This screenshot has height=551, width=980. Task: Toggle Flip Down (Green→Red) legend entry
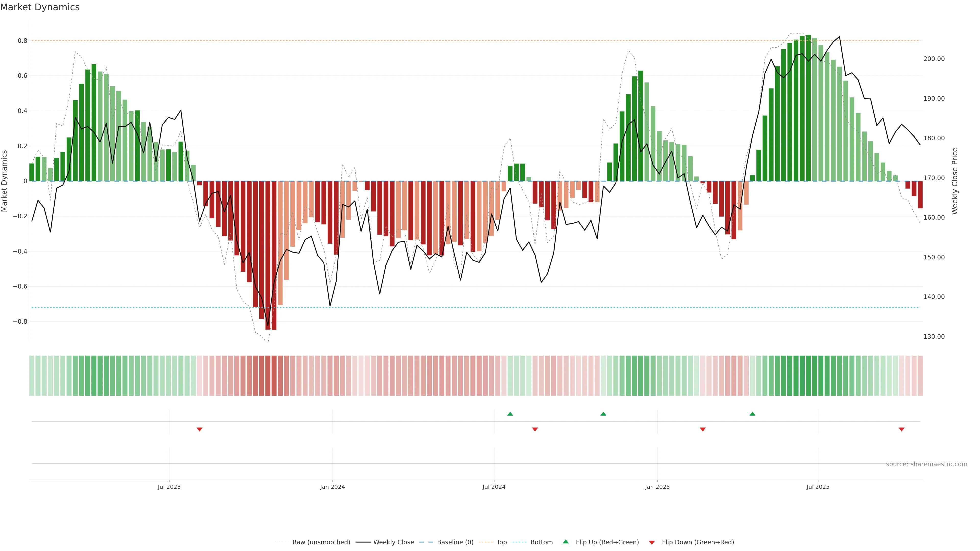point(698,542)
